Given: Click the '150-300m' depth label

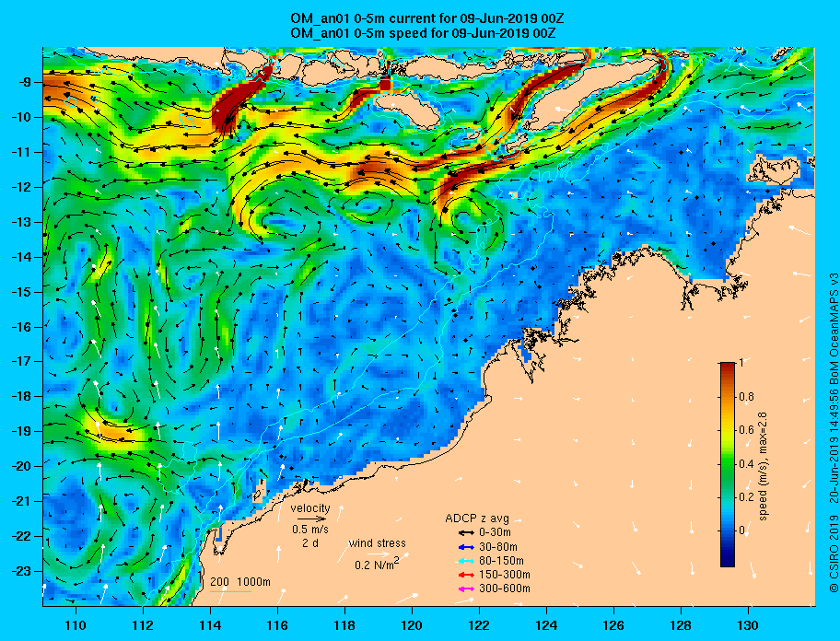Looking at the screenshot, I should (x=505, y=575).
